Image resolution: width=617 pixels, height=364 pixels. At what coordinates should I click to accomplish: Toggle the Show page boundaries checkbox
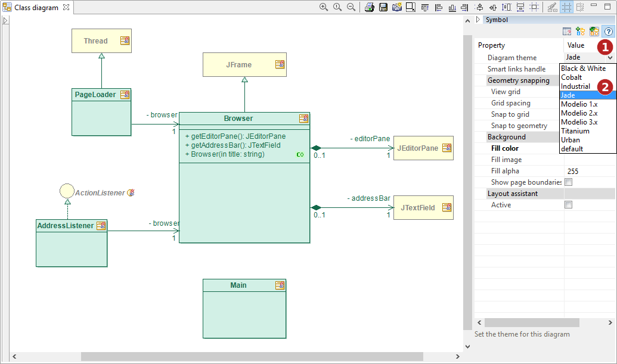pos(568,182)
